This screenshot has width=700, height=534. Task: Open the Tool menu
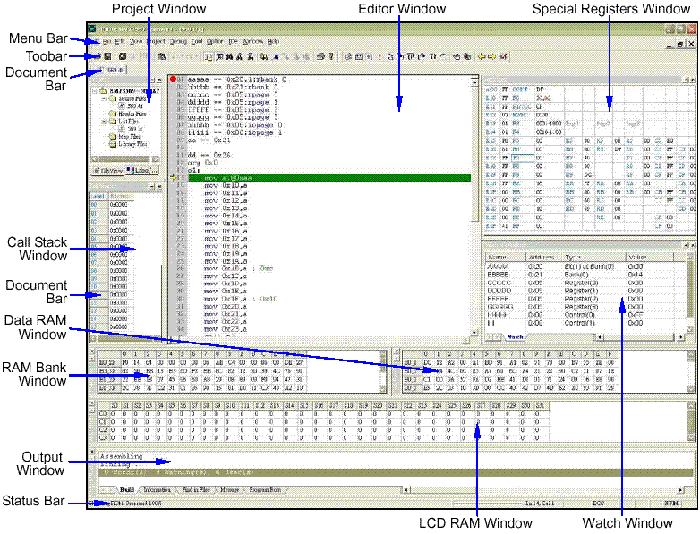click(197, 42)
